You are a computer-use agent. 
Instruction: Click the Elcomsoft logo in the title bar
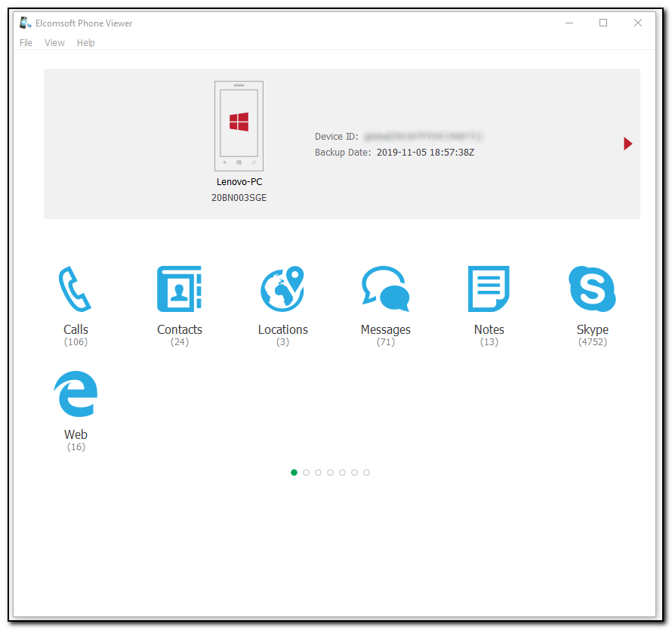coord(23,23)
